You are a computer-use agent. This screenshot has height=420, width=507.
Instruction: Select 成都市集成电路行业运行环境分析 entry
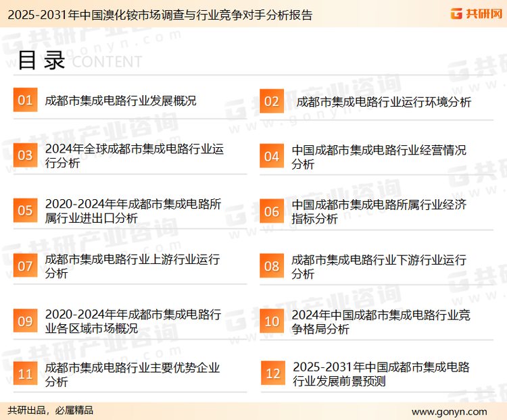(x=384, y=102)
